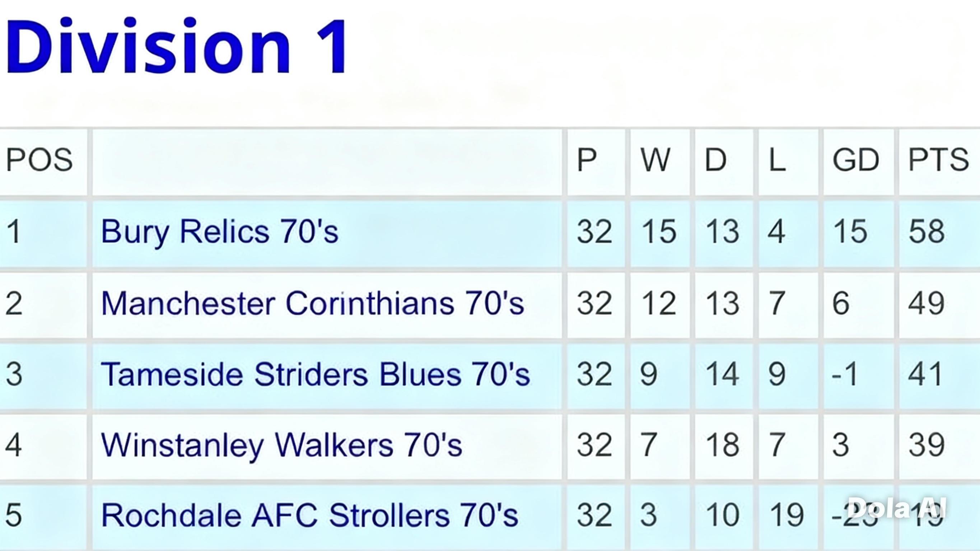Viewport: 980px width, 551px height.
Task: Click Tameside Striders' goal difference of -1
Action: 845,374
